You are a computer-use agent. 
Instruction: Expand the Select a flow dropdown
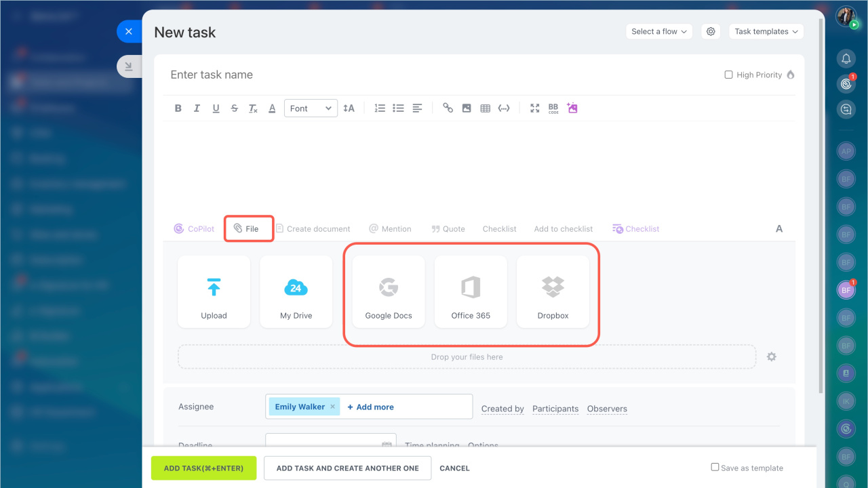[659, 32]
